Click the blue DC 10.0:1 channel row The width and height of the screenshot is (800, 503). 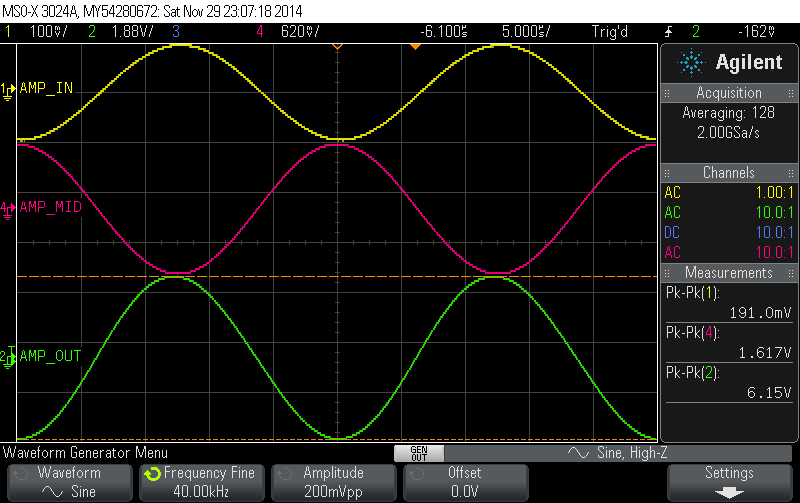(729, 233)
